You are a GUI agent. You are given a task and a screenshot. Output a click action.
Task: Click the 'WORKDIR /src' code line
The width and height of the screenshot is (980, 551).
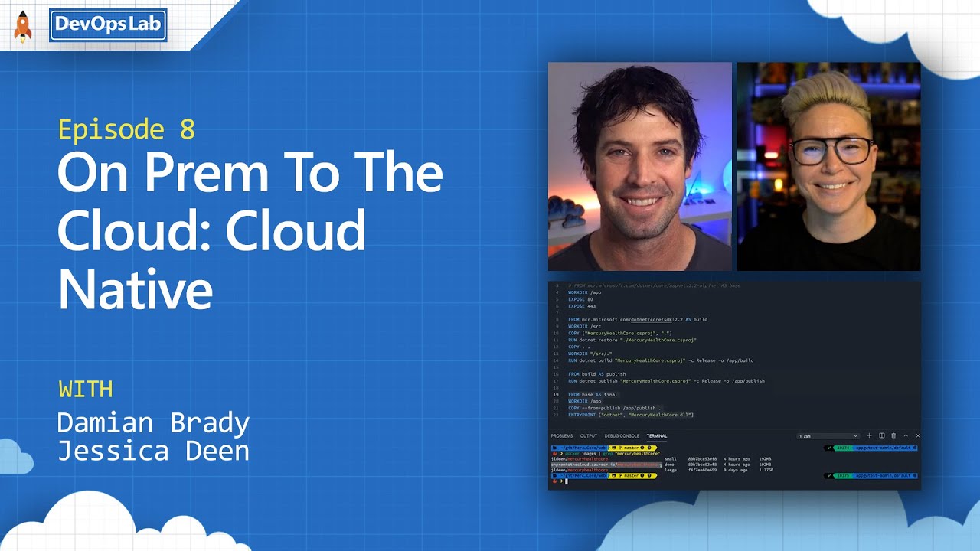[x=584, y=326]
